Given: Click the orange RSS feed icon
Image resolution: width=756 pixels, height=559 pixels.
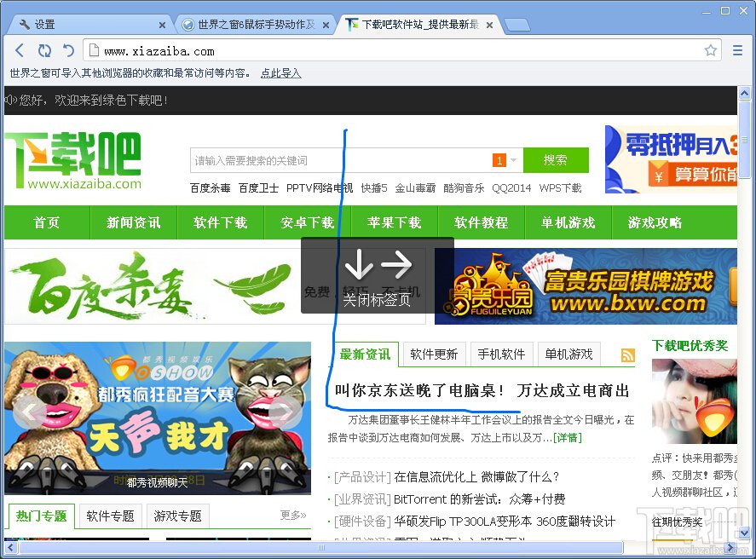Looking at the screenshot, I should point(630,354).
